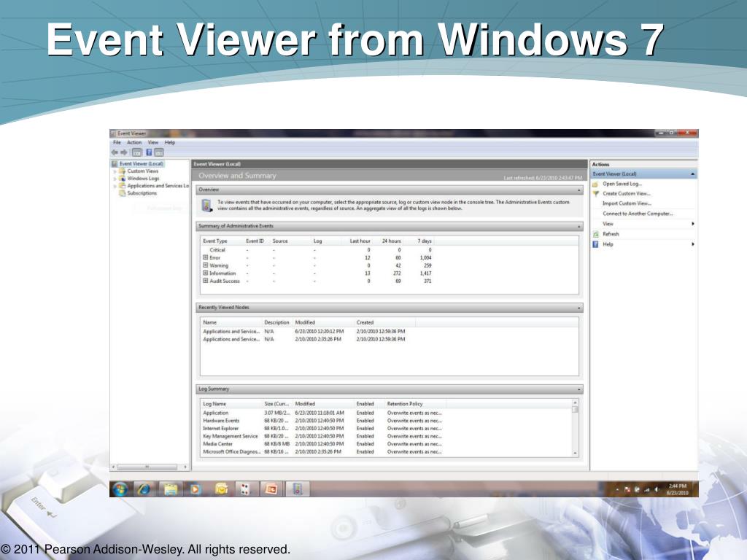Click Import Custom View action

pos(627,203)
